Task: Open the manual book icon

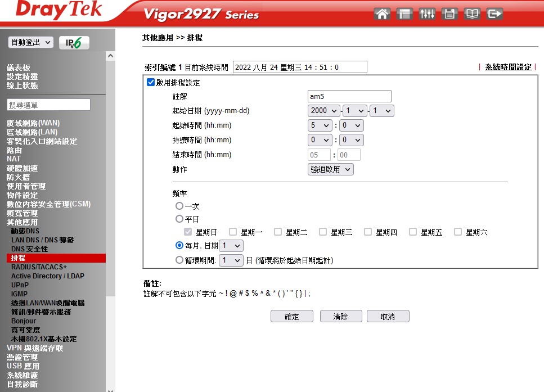Action: [472, 14]
